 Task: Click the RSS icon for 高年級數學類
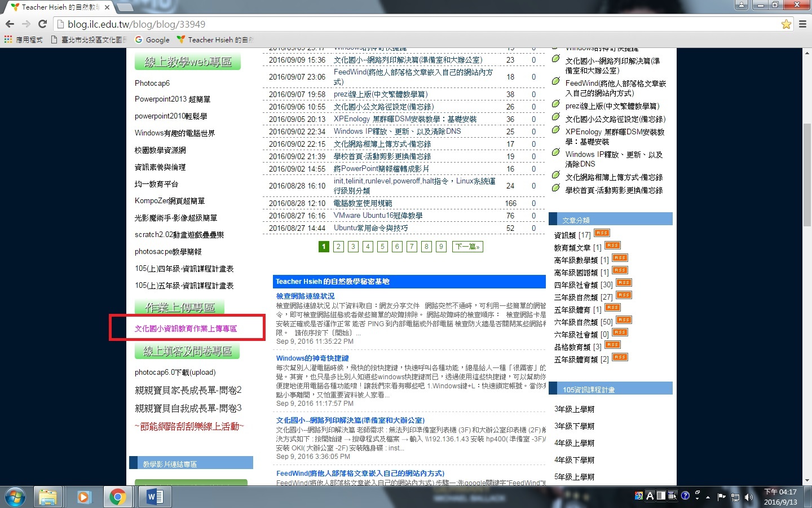620,258
